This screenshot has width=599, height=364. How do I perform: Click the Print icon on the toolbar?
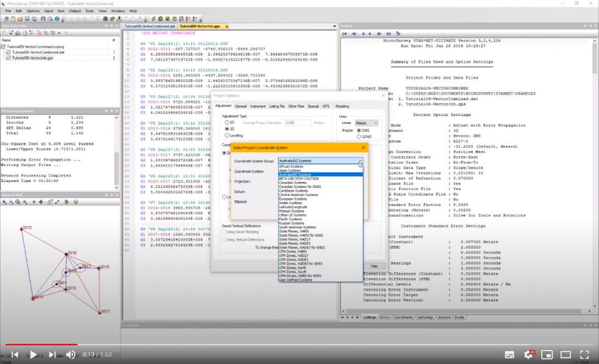coord(43,18)
